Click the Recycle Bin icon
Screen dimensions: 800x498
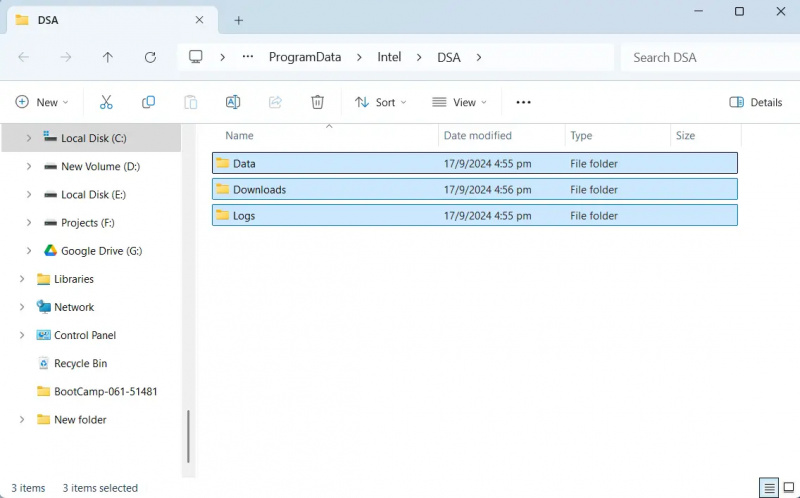tap(43, 363)
